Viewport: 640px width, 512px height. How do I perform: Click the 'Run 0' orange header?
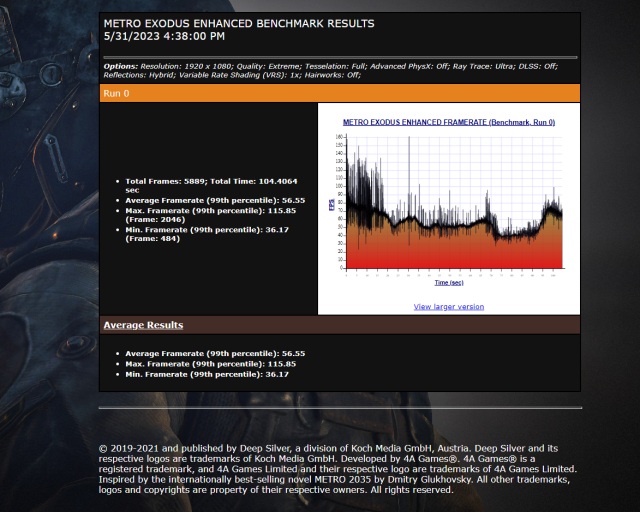click(x=340, y=93)
